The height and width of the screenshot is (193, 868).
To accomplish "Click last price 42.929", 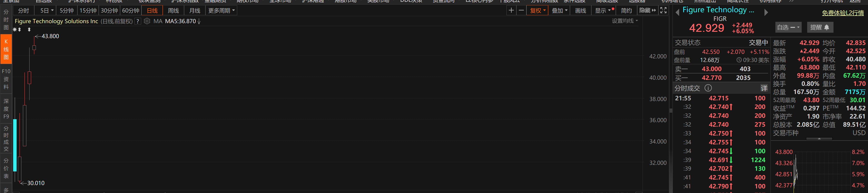I will (707, 28).
